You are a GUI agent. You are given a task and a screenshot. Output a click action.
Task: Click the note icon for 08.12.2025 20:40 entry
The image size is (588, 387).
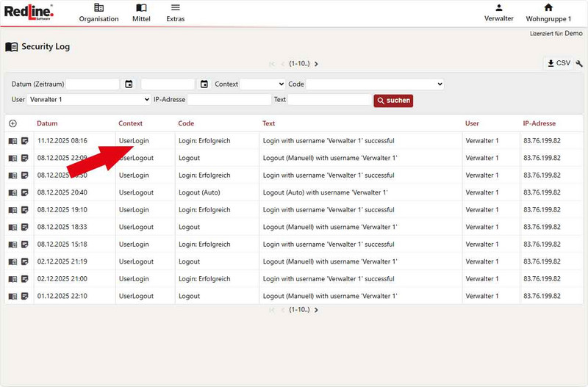click(x=24, y=192)
